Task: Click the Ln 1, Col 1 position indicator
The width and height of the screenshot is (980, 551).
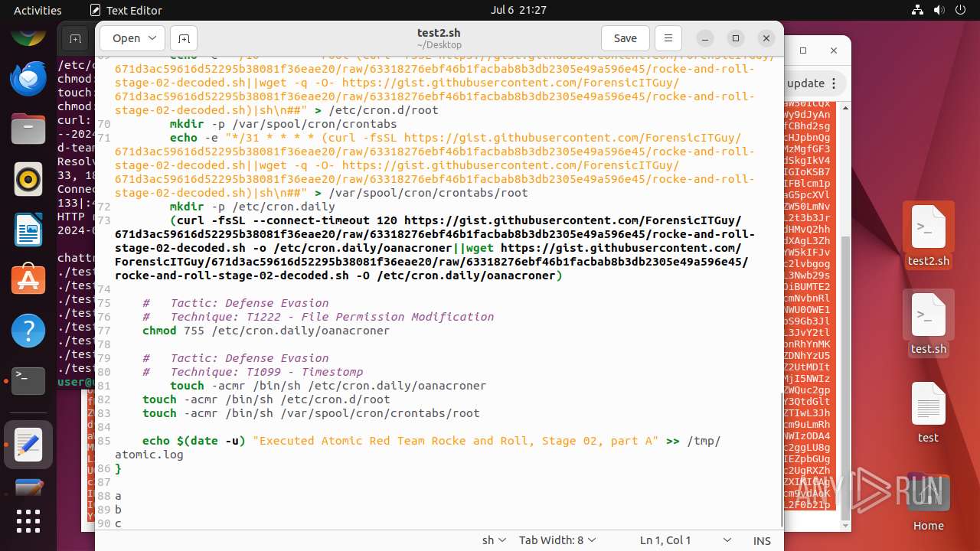Action: pos(665,540)
